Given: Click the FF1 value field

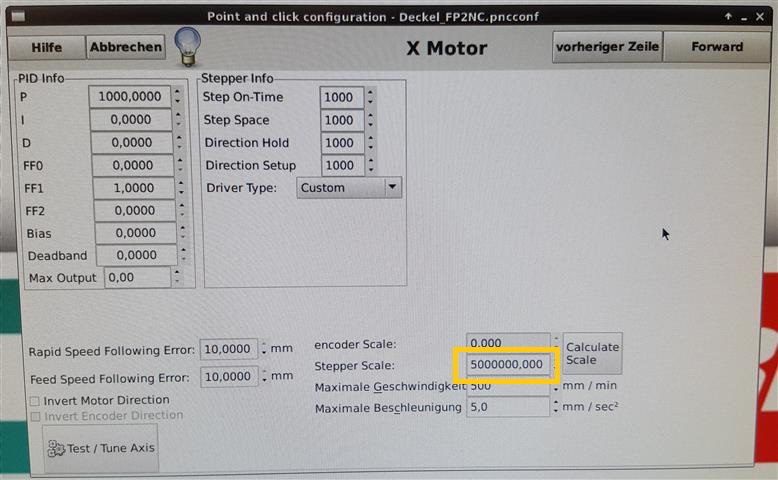Looking at the screenshot, I should click(x=133, y=188).
